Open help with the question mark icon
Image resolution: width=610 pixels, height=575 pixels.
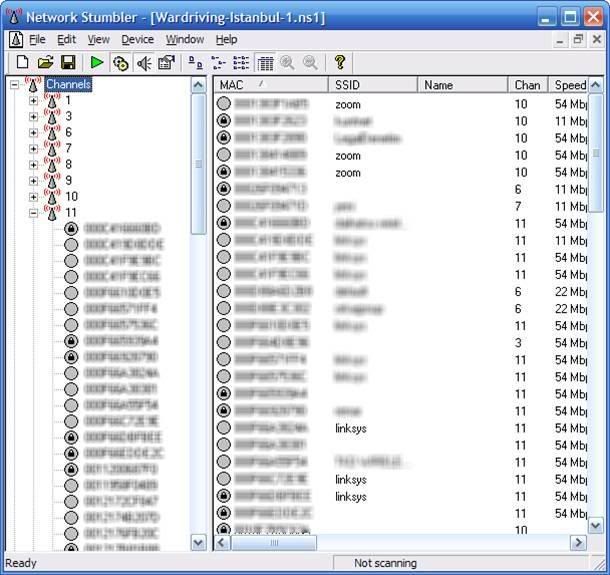tap(340, 62)
